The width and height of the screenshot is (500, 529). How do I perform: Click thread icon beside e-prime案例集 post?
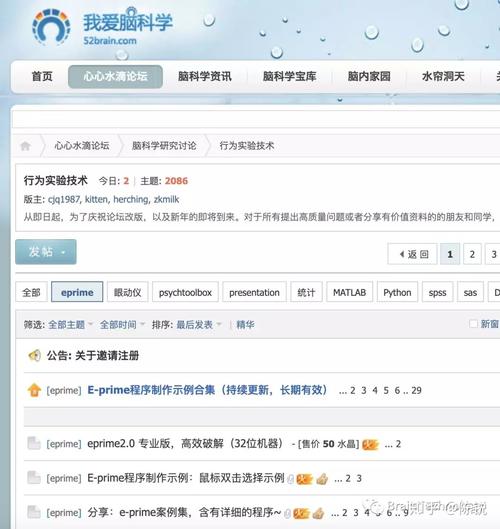click(x=34, y=512)
